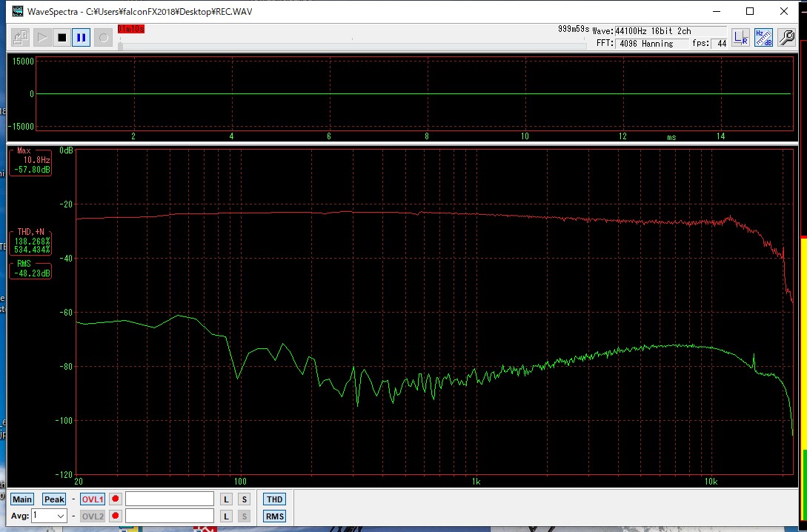Expand the Avg count dropdown

61,516
